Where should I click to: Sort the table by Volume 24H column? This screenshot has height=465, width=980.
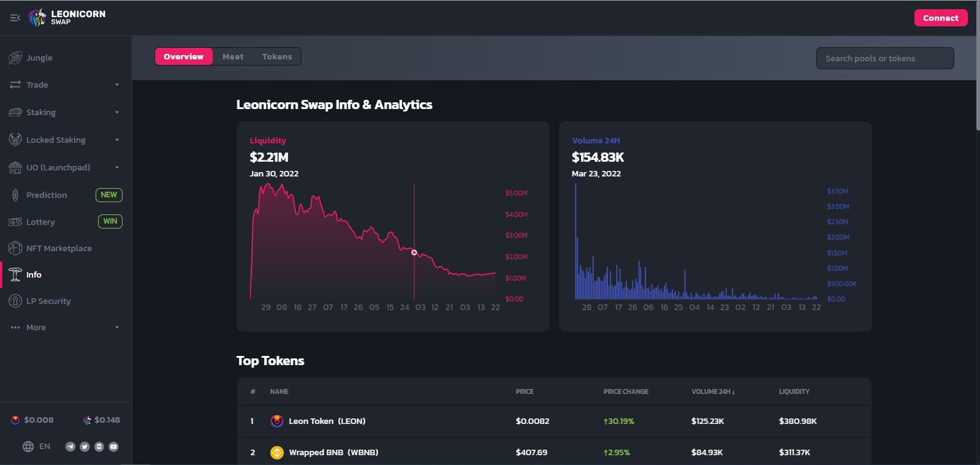[713, 391]
